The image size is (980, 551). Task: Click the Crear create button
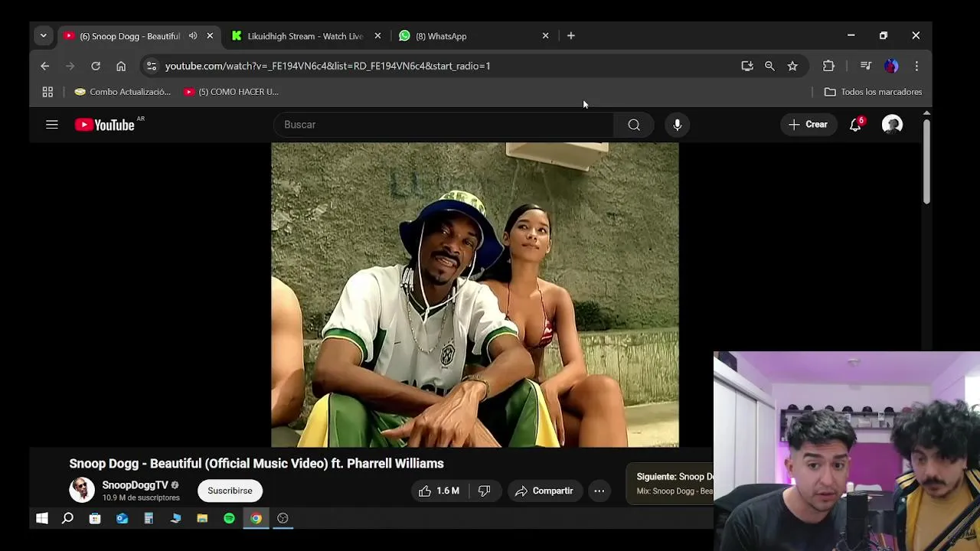point(808,125)
